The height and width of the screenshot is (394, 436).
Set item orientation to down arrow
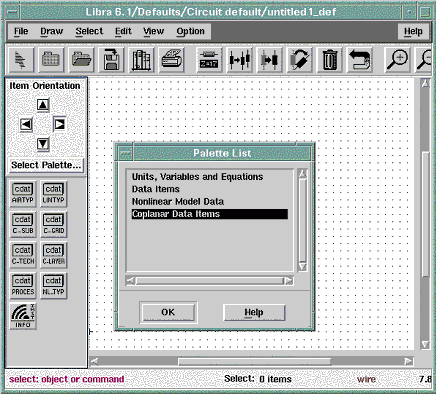coord(43,144)
